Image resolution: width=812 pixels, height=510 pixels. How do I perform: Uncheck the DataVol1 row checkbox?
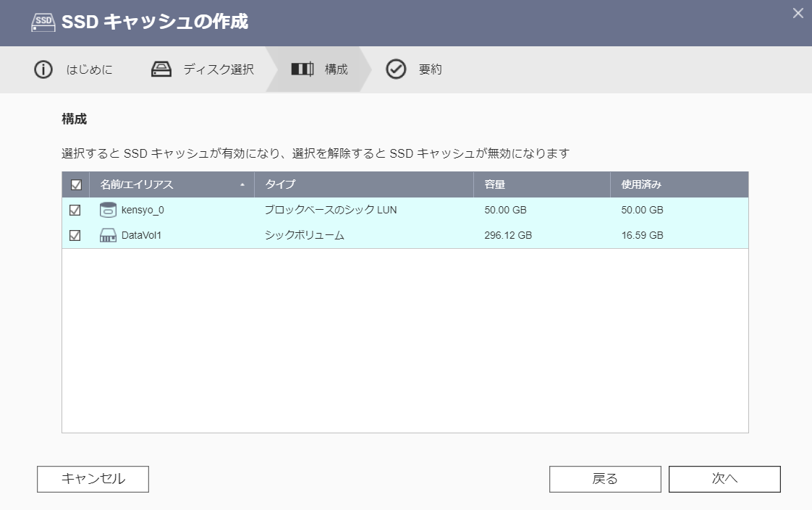(x=75, y=236)
